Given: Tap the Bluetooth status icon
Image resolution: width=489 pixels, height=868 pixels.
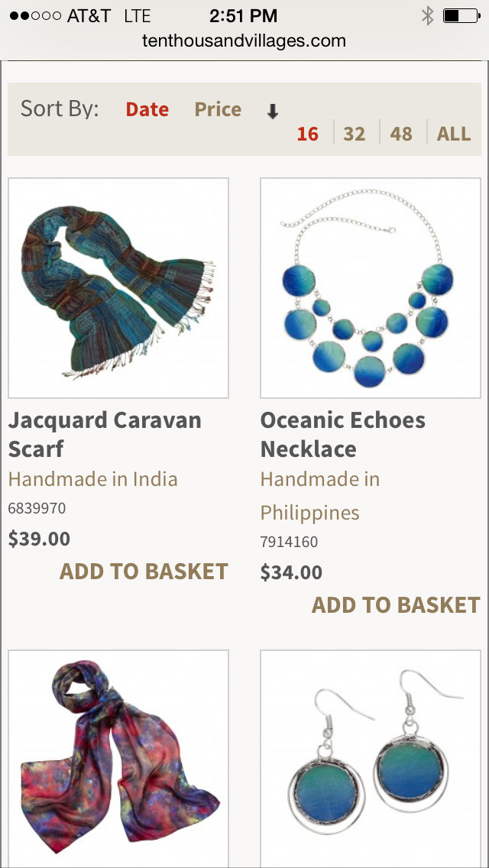Looking at the screenshot, I should point(427,16).
